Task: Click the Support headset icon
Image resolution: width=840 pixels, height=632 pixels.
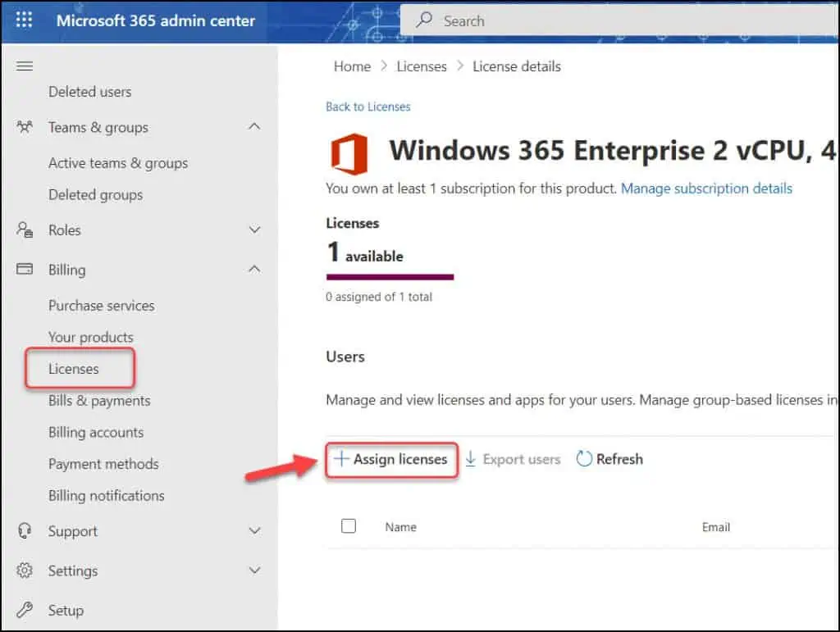Action: coord(25,530)
